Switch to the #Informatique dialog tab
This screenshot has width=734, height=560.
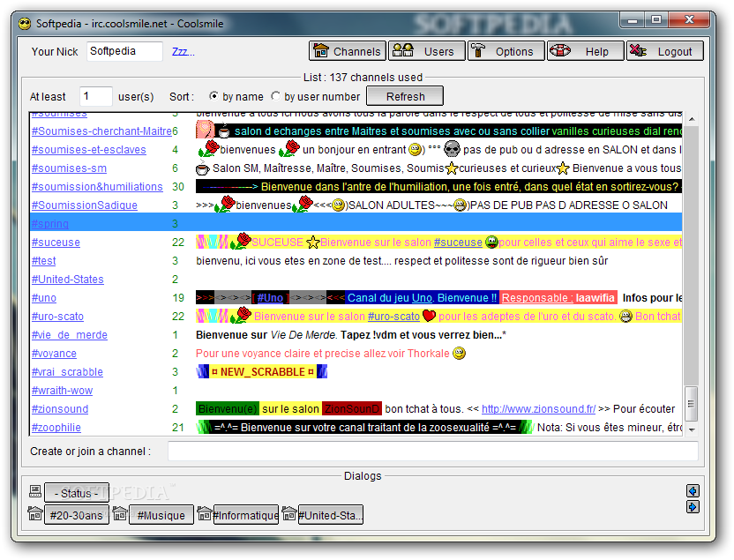click(246, 515)
